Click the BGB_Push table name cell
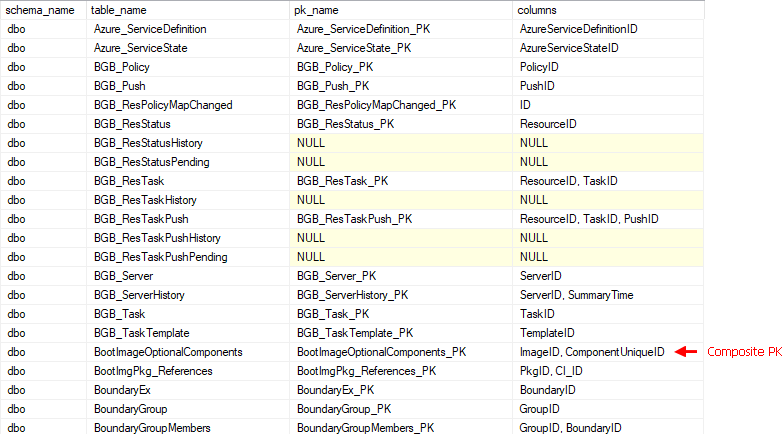 (121, 86)
